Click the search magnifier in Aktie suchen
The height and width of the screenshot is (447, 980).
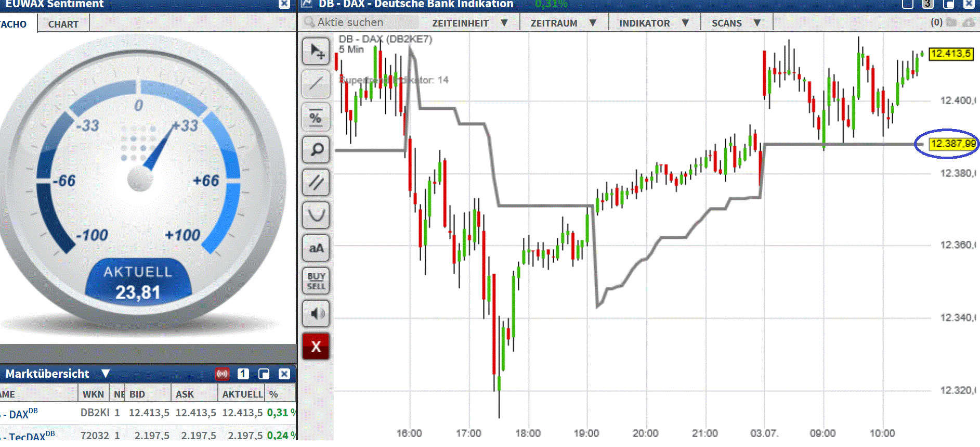click(x=309, y=22)
